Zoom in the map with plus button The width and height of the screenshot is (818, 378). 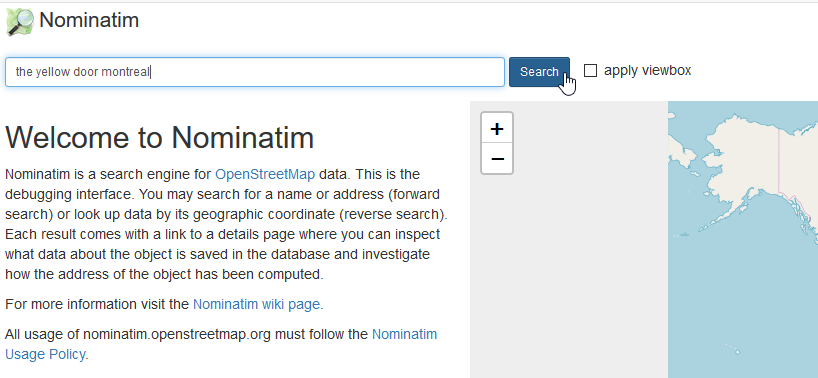(x=497, y=128)
